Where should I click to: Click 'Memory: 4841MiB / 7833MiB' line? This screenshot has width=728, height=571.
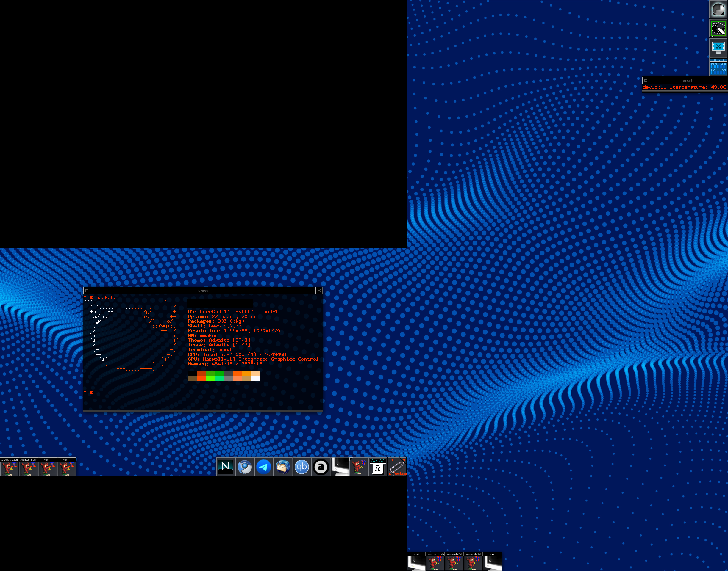tap(225, 364)
